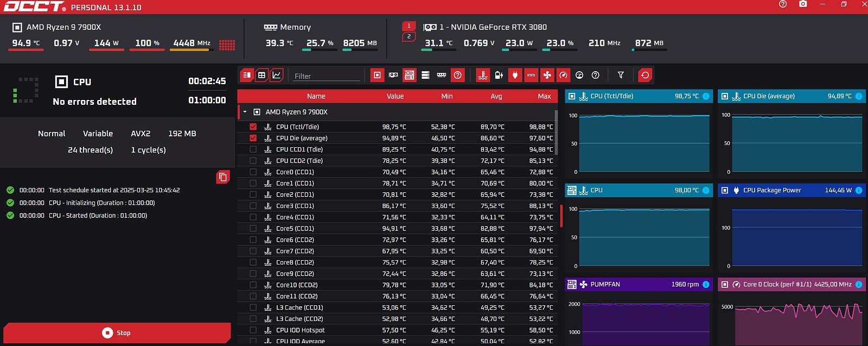This screenshot has width=868, height=346.
Task: Open the info icon on the CPU Die (average) graph
Action: [859, 96]
